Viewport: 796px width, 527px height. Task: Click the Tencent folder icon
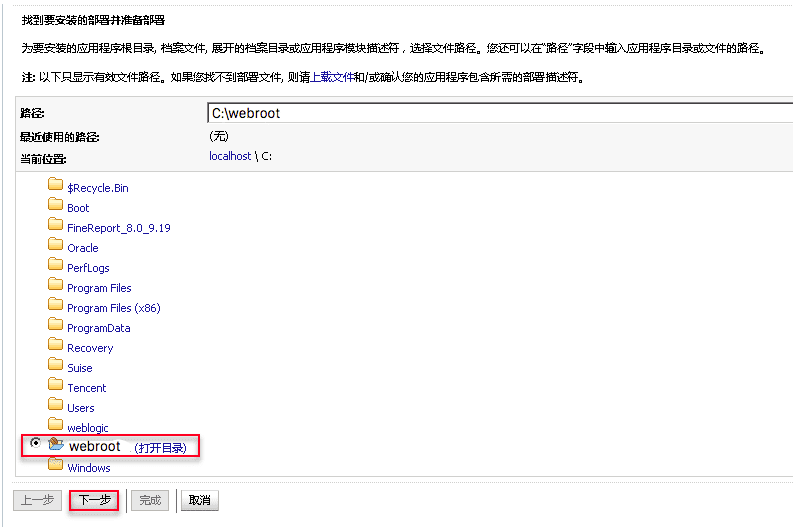(55, 384)
